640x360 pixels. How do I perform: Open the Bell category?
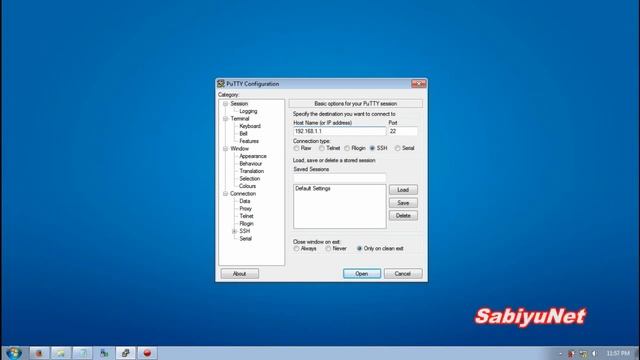(x=243, y=133)
